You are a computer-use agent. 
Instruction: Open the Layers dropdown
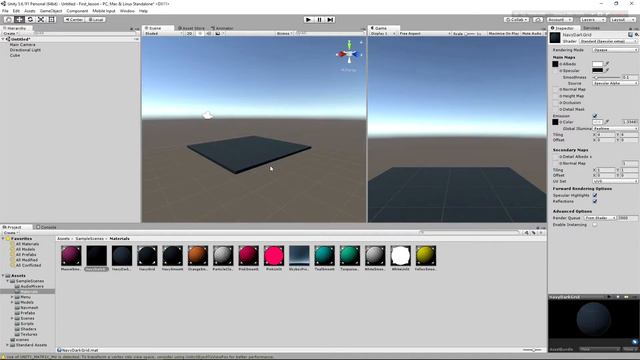click(x=592, y=19)
